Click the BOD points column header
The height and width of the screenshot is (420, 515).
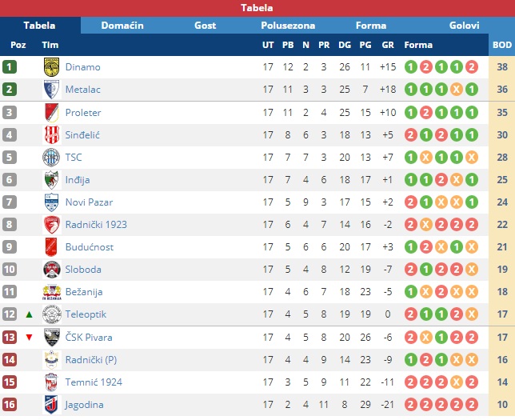point(502,45)
